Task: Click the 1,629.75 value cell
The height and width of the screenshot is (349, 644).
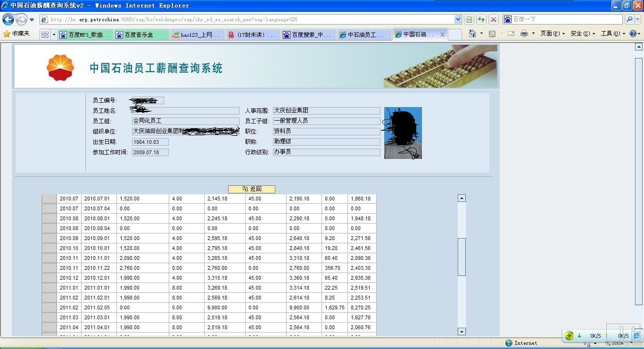Action: coord(335,307)
